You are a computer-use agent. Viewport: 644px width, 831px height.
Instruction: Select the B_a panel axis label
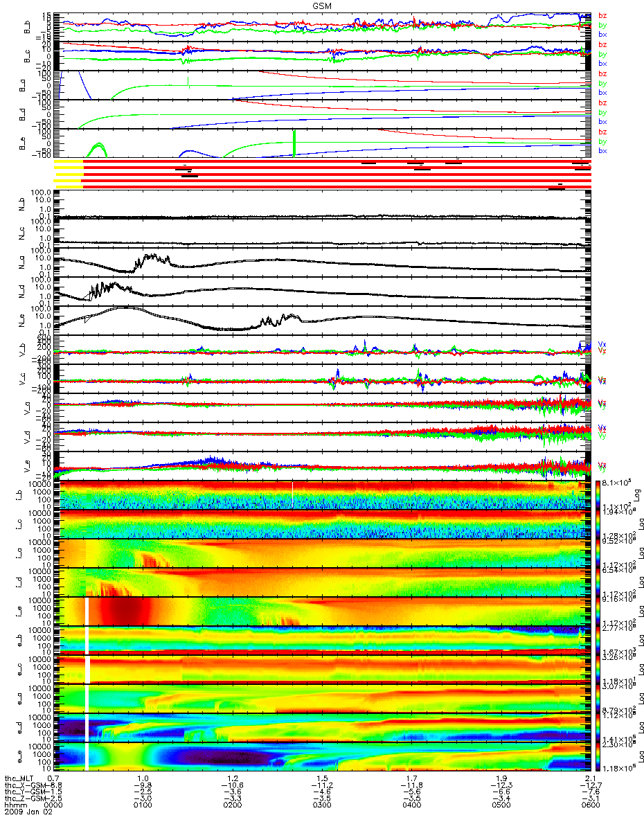(24, 85)
